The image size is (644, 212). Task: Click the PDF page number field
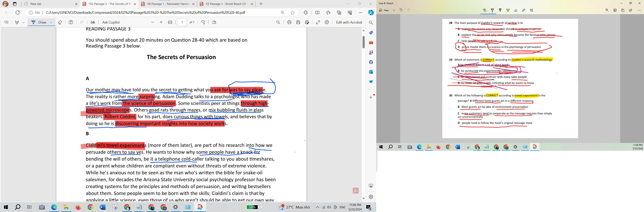182,22
